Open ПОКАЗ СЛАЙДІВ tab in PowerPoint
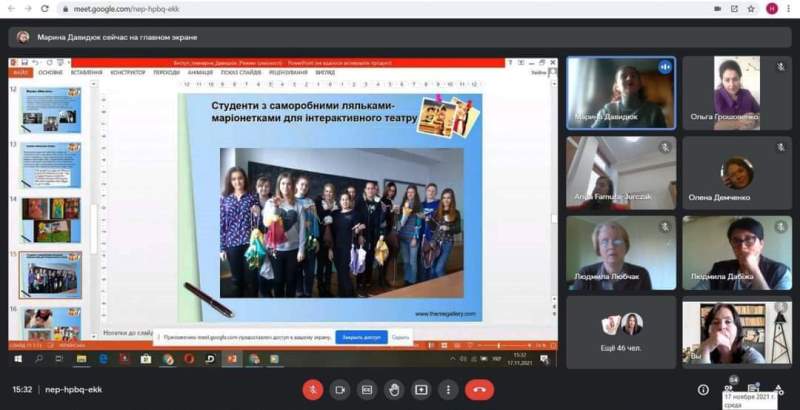 click(241, 73)
